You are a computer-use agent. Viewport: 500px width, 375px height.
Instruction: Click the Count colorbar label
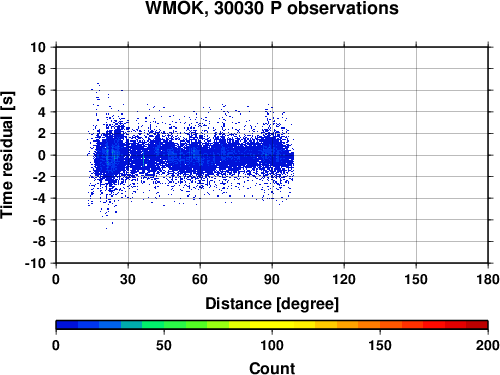(x=272, y=368)
